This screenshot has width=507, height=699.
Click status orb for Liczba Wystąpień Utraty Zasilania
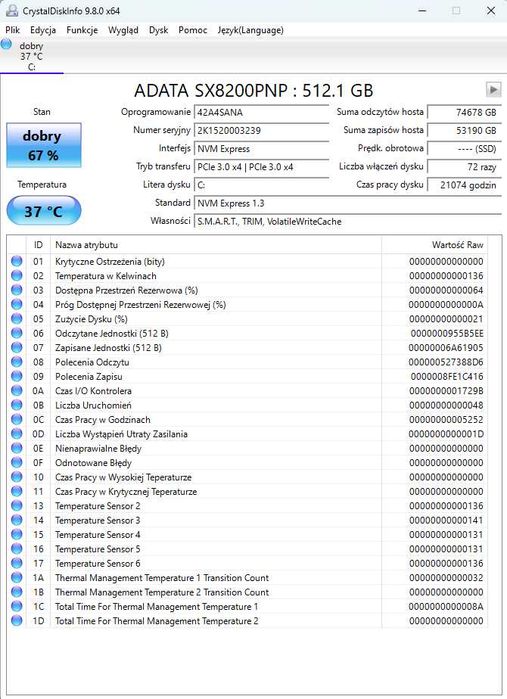click(16, 434)
